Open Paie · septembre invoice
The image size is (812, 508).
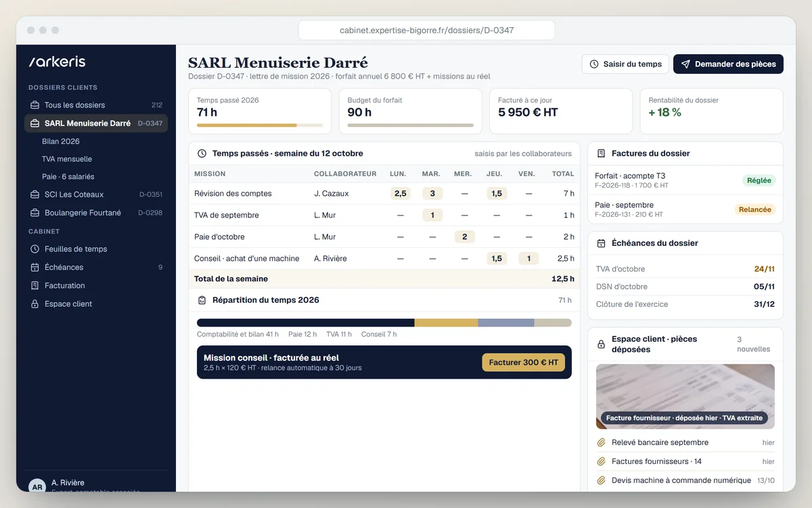685,209
